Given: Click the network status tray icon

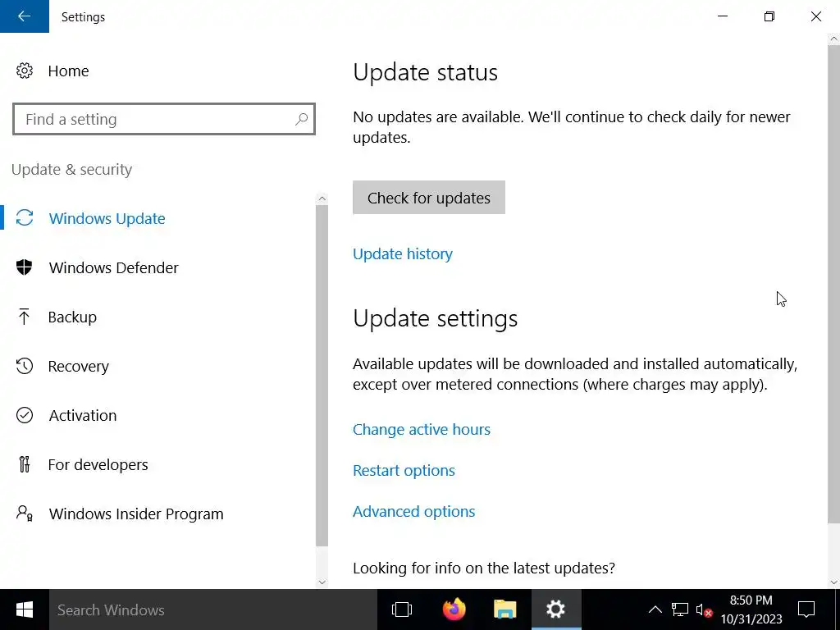Looking at the screenshot, I should 680,609.
